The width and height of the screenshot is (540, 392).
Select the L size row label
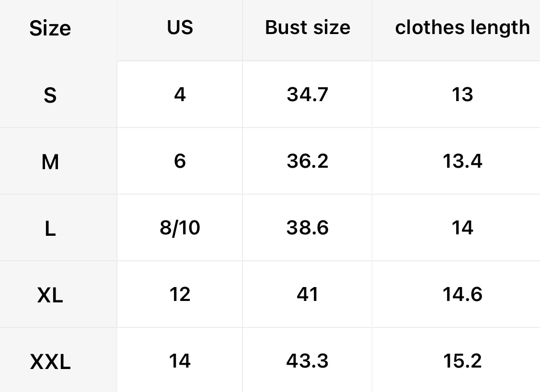click(x=50, y=229)
